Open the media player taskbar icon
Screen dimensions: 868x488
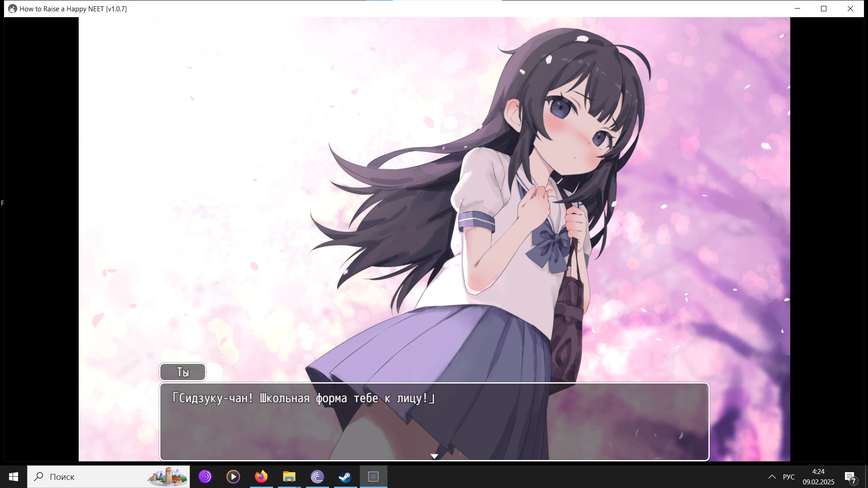click(233, 477)
